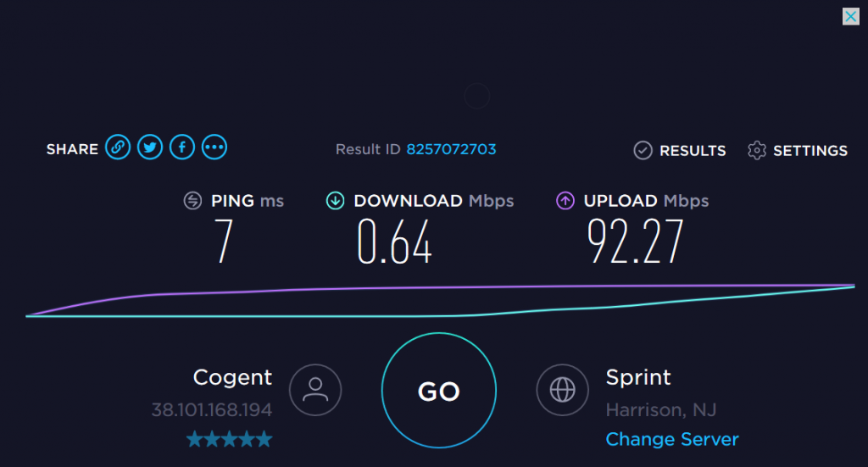Rate Cogent using the five stars
This screenshot has width=868, height=467.
(229, 439)
